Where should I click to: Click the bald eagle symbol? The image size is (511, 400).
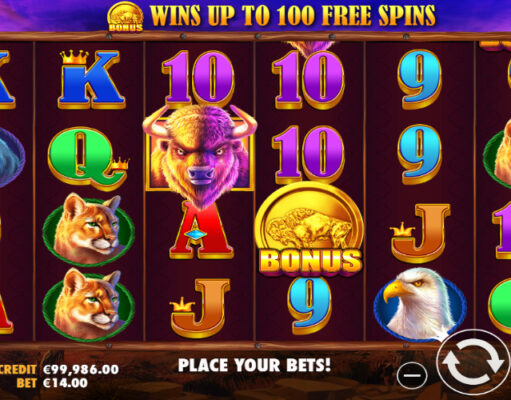[x=420, y=304]
